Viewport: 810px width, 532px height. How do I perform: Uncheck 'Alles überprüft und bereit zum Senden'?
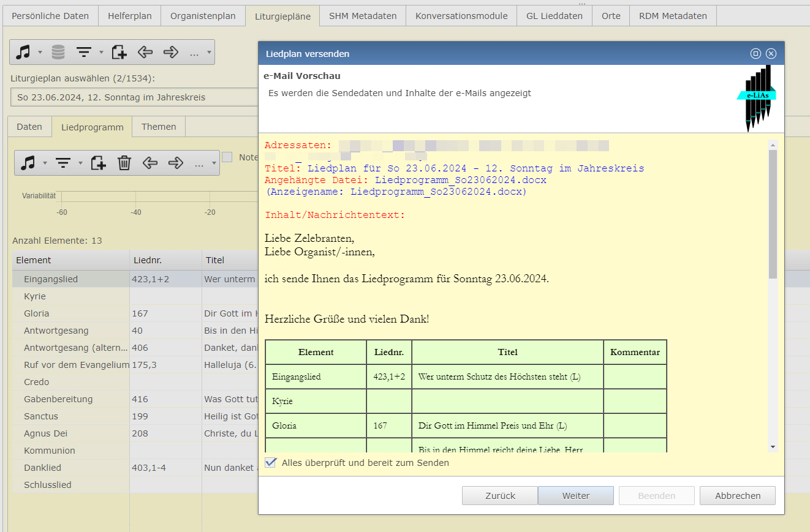[x=270, y=463]
